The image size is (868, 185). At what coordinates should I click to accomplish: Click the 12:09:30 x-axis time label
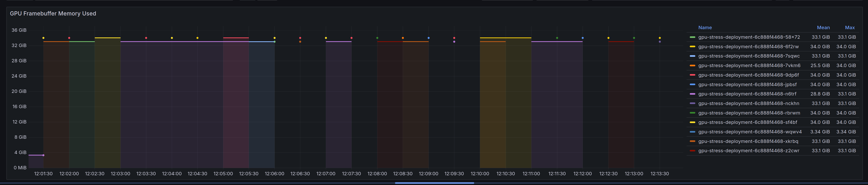pyautogui.click(x=454, y=173)
